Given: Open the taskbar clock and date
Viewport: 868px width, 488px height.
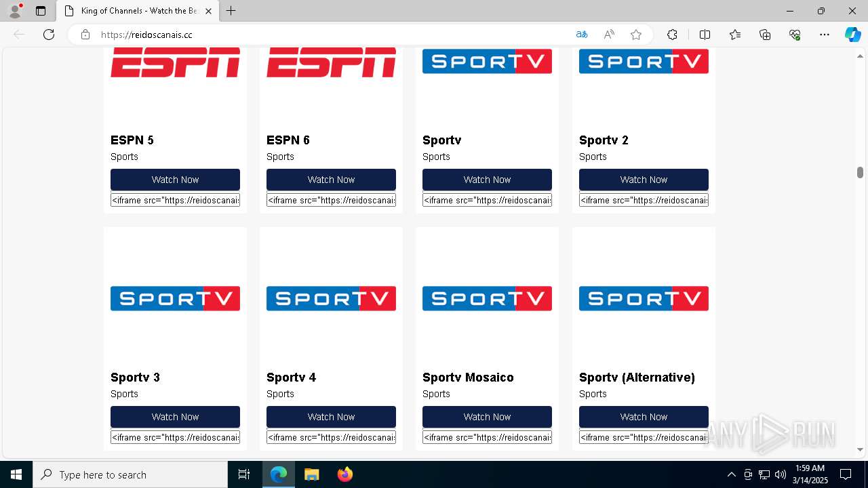Looking at the screenshot, I should click(810, 474).
